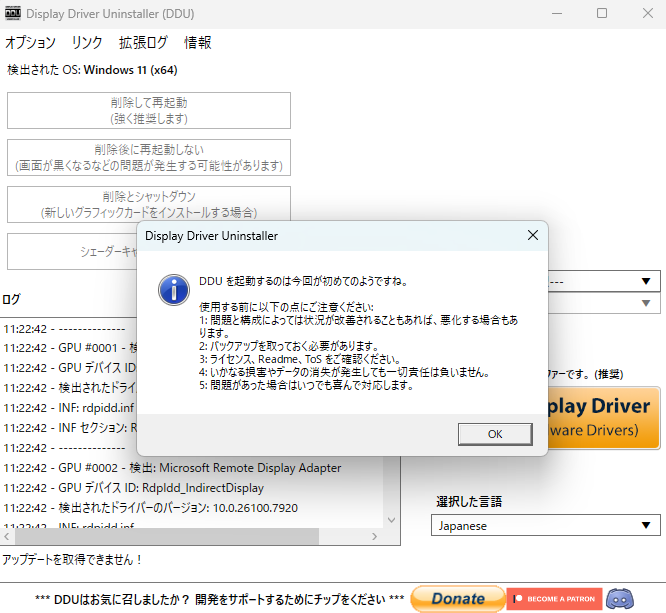Click the 削除して再起動 button
Screen dimensions: 666x613
tap(149, 110)
